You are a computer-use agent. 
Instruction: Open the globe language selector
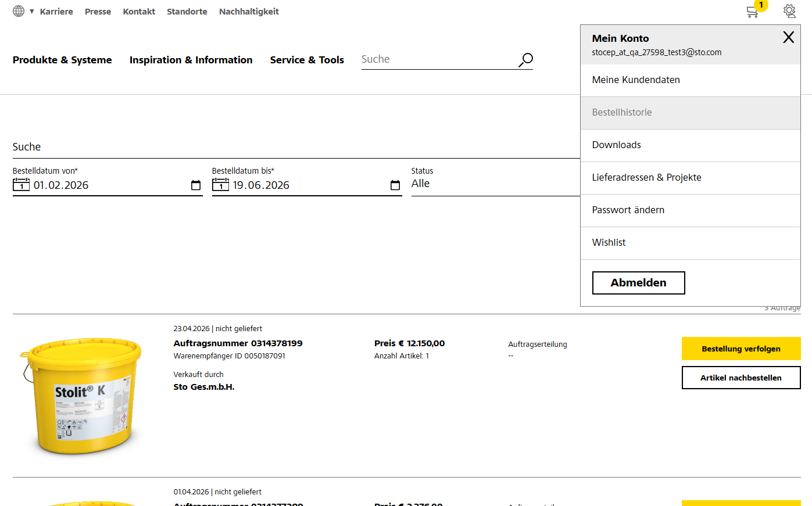click(19, 11)
